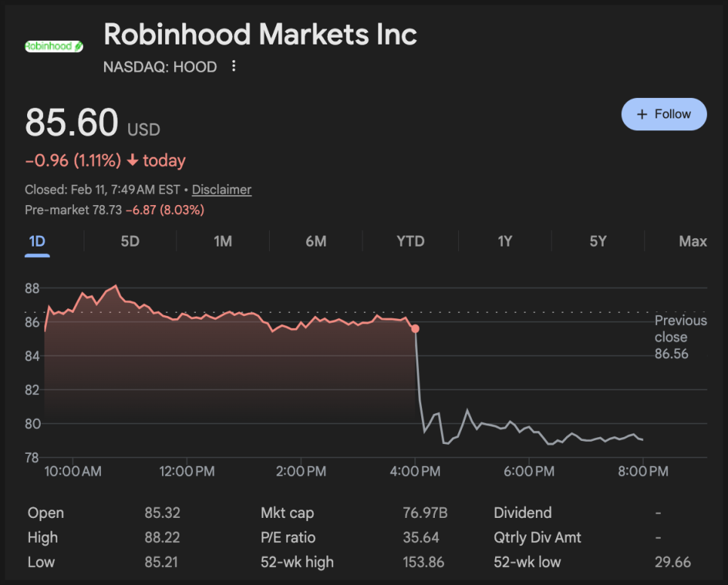Click the Robinhood Markets Inc title
This screenshot has height=585, width=728.
click(x=260, y=34)
